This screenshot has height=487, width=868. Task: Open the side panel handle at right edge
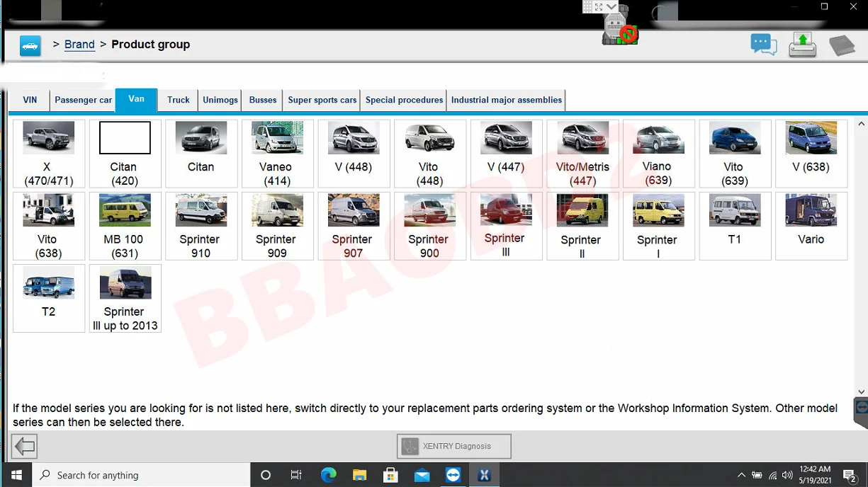pyautogui.click(x=861, y=411)
